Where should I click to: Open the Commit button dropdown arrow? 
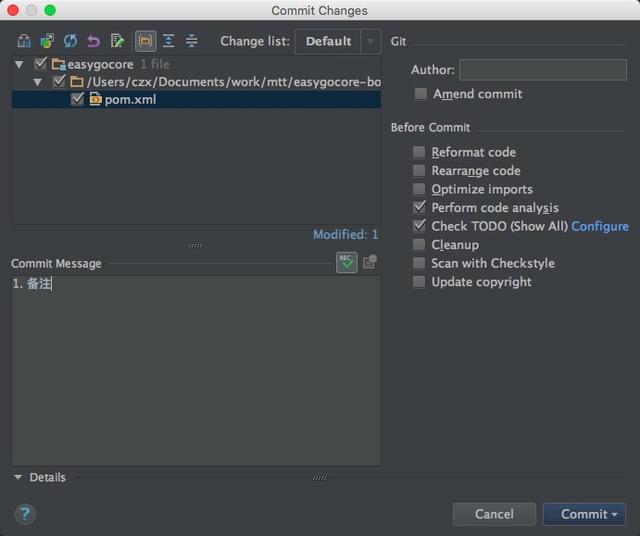point(613,514)
